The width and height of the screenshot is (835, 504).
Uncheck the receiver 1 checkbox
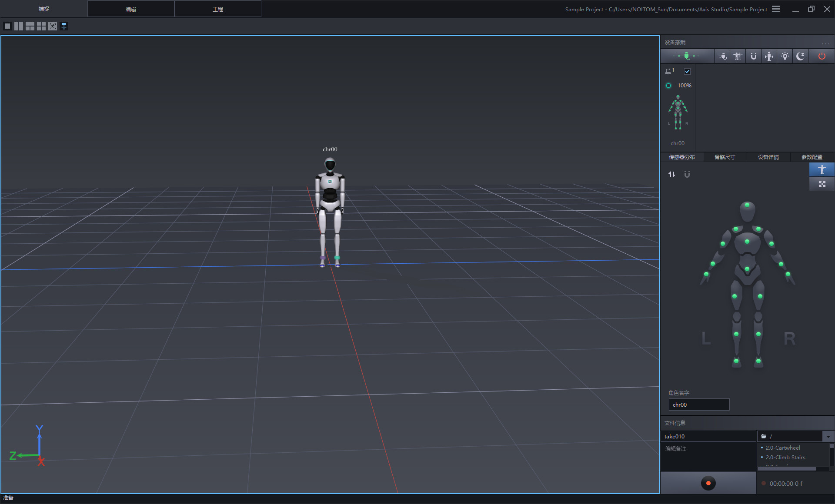[687, 71]
